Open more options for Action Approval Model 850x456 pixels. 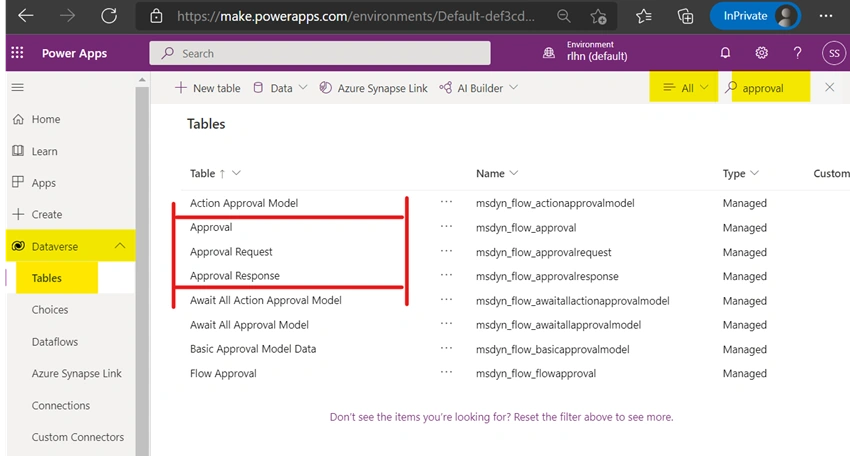[x=446, y=202]
